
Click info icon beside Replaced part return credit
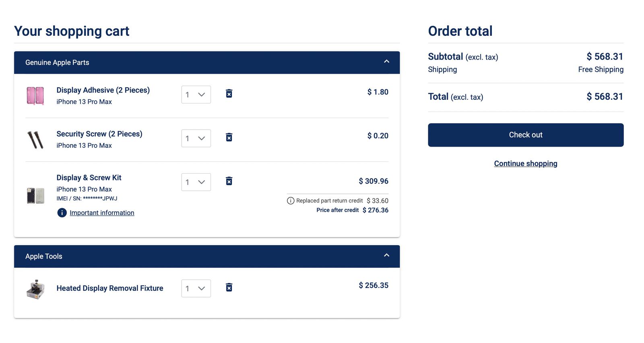point(291,200)
